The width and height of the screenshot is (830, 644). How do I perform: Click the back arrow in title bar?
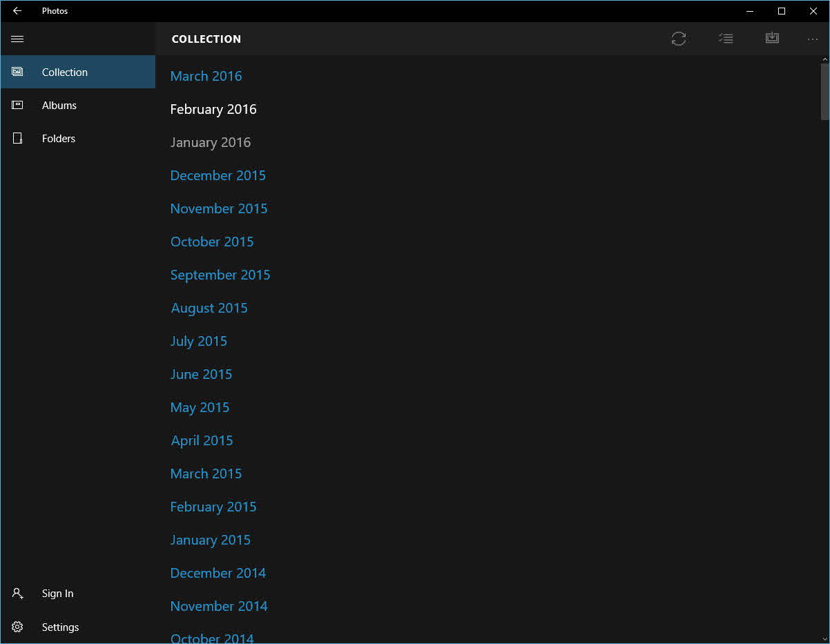[x=17, y=11]
